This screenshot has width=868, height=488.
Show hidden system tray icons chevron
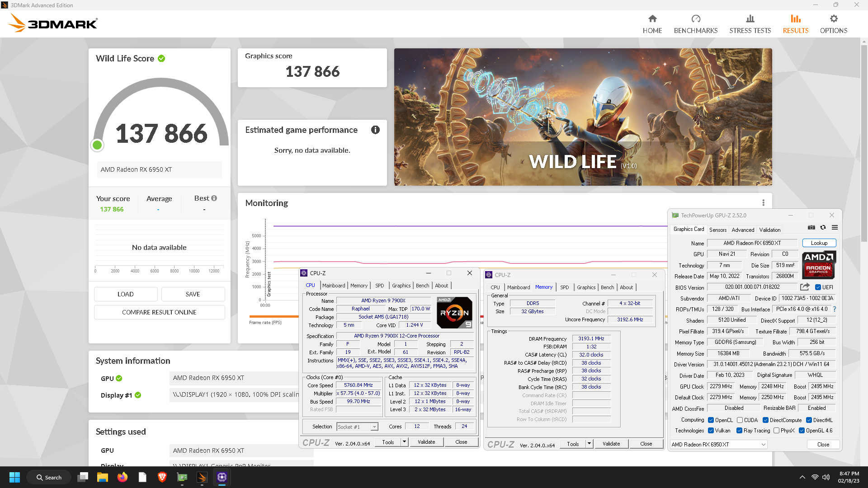click(x=802, y=477)
